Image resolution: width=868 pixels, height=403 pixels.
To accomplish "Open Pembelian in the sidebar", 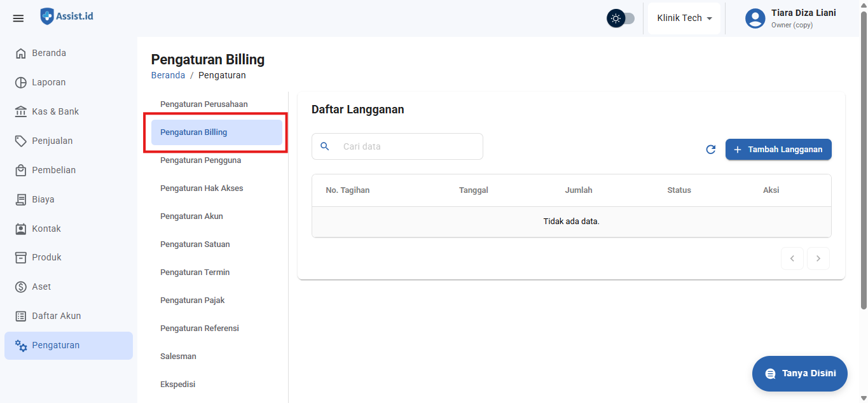I will [x=53, y=170].
